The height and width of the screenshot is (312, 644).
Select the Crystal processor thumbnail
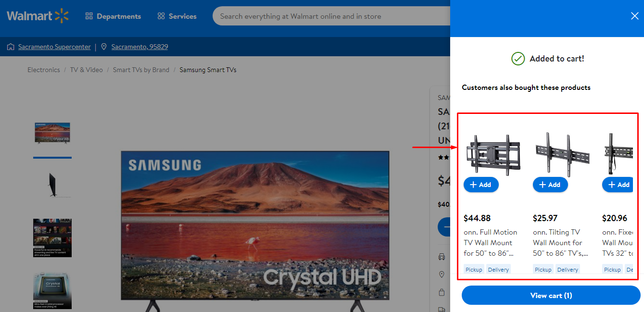52,291
